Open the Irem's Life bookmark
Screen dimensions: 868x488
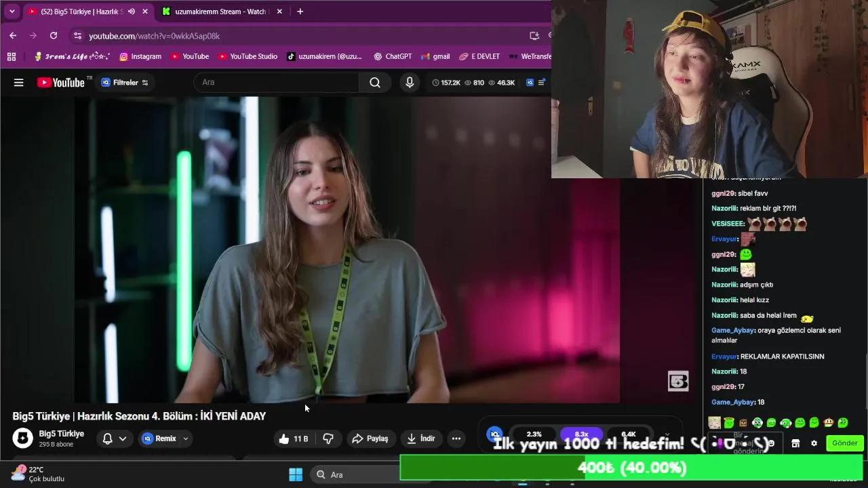[71, 56]
